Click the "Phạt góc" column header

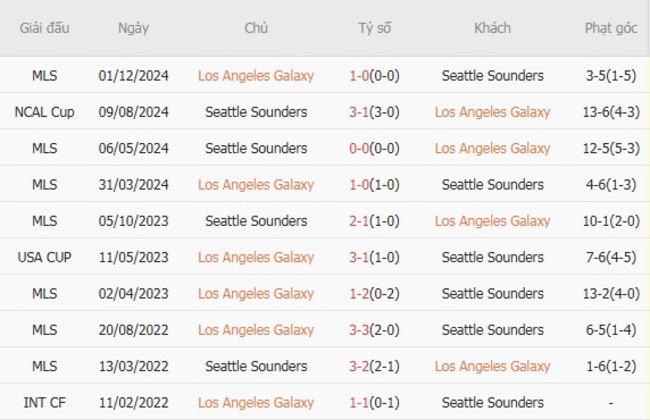coord(610,28)
